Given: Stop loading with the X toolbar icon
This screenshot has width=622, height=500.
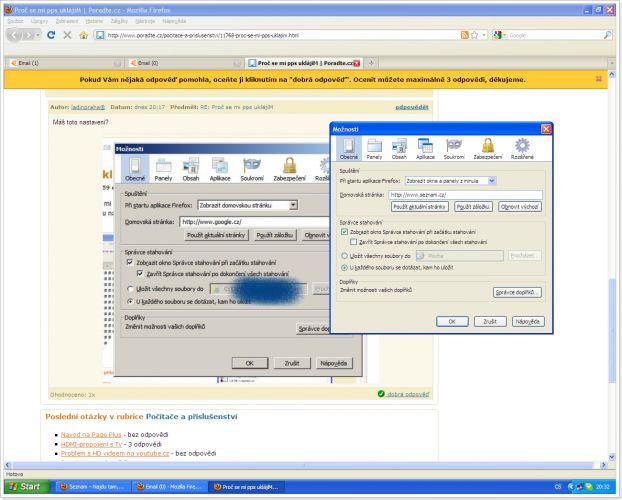Looking at the screenshot, I should [67, 35].
